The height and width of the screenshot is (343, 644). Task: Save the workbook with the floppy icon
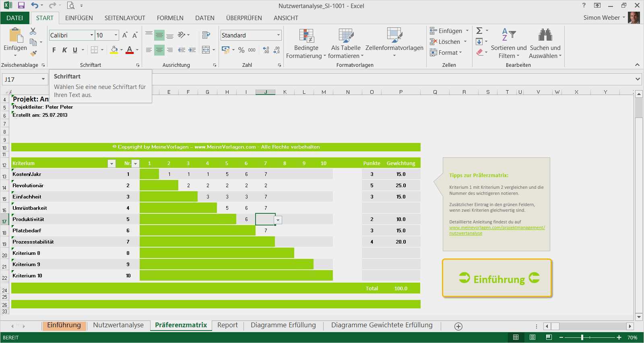point(21,6)
